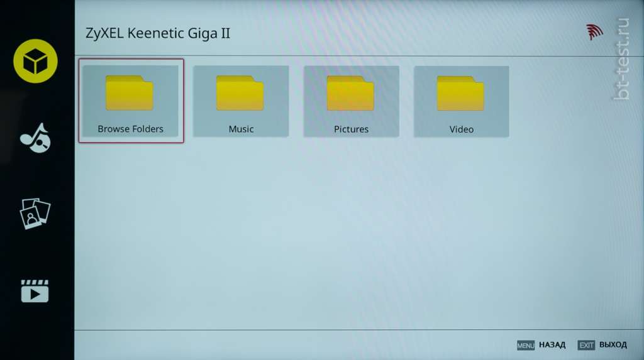The image size is (644, 360).
Task: Open the Music yellow folder icon
Action: [x=240, y=93]
